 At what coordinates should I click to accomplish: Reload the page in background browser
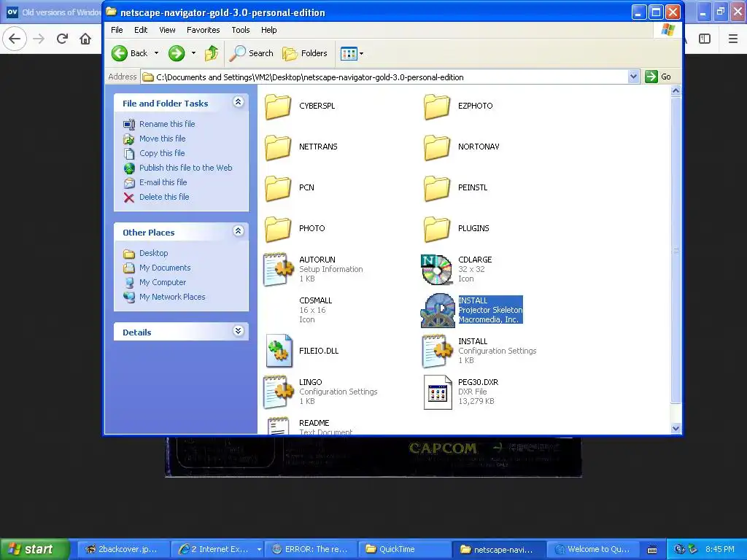pyautogui.click(x=62, y=39)
